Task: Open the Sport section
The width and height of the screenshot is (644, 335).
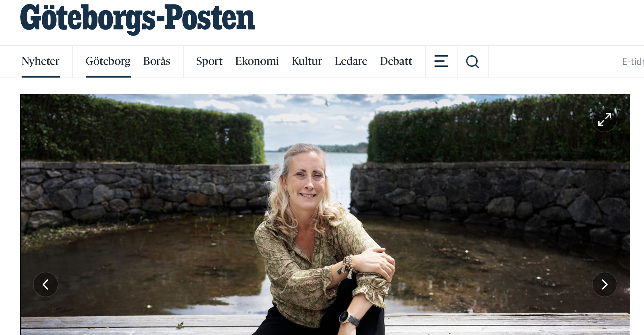Action: [x=209, y=61]
